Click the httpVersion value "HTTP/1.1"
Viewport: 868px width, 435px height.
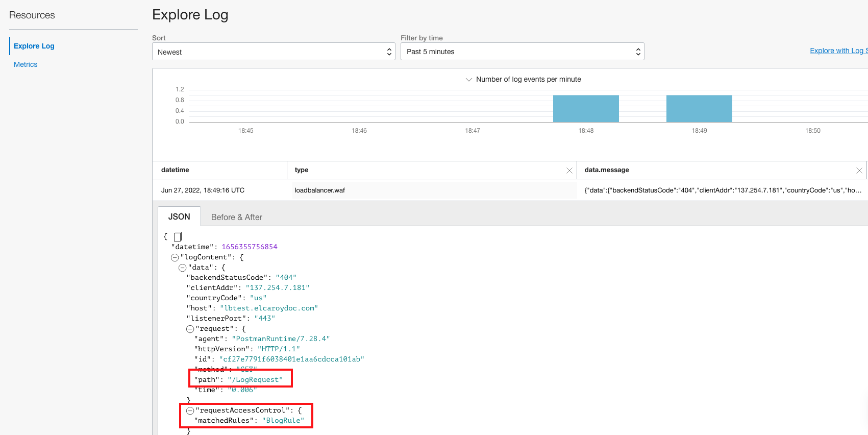279,349
